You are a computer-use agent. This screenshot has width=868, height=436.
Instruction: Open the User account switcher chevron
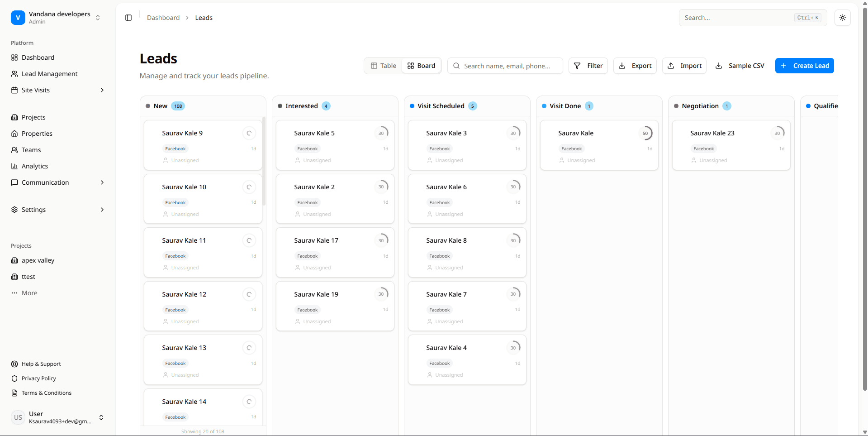click(101, 417)
